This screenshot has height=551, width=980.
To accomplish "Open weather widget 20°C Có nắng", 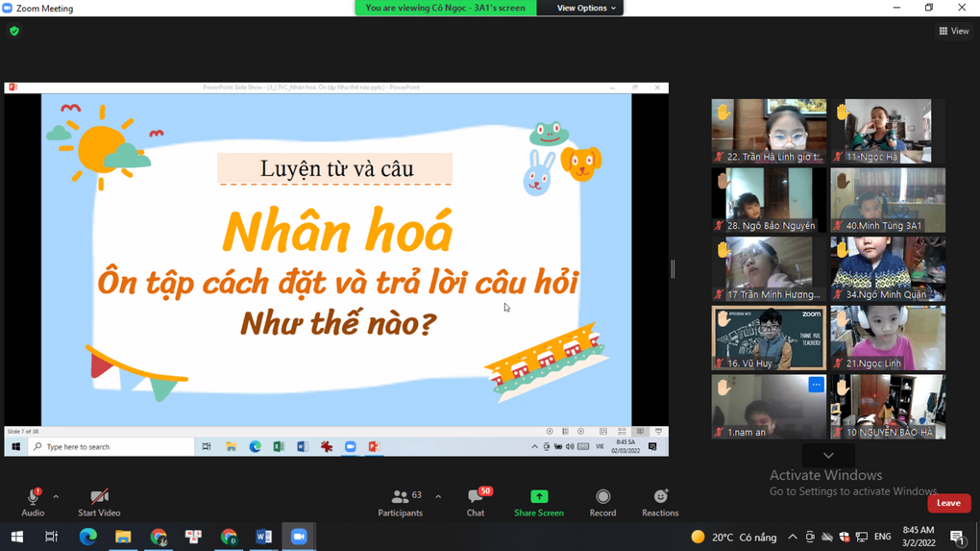I will click(734, 537).
